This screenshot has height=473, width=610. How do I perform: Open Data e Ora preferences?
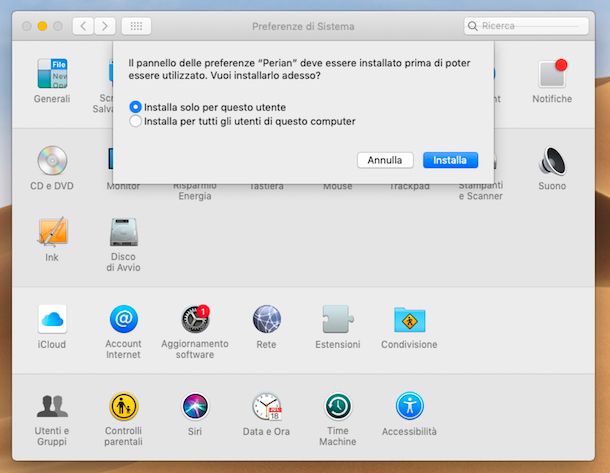tap(266, 406)
